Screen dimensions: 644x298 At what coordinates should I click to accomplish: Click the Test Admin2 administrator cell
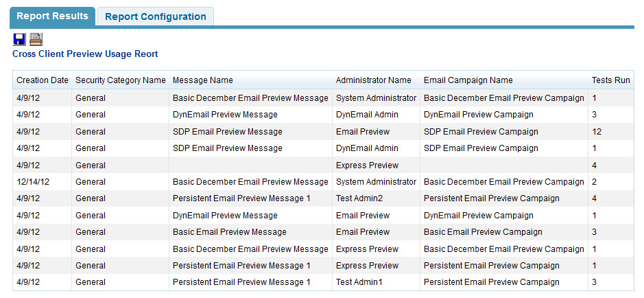pos(359,198)
